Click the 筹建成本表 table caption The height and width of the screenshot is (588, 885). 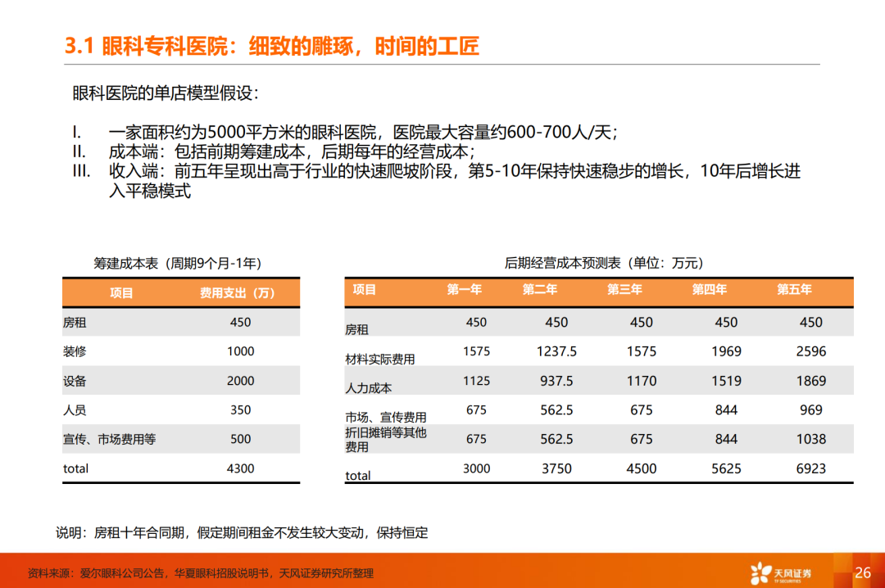pyautogui.click(x=178, y=263)
